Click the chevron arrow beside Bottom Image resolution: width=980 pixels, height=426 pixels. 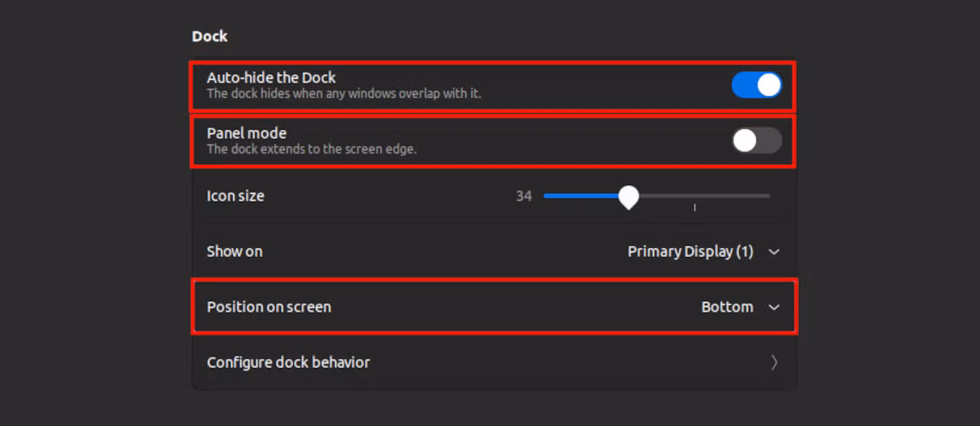774,307
